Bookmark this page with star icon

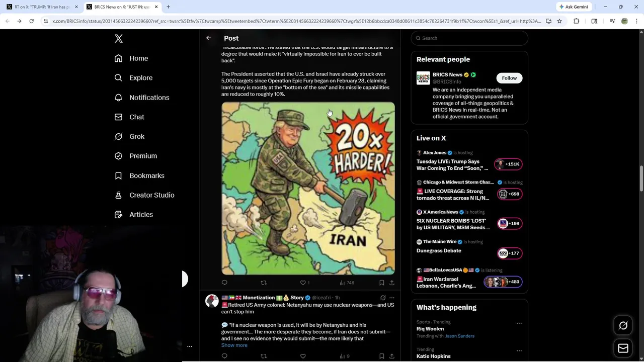coord(559,21)
